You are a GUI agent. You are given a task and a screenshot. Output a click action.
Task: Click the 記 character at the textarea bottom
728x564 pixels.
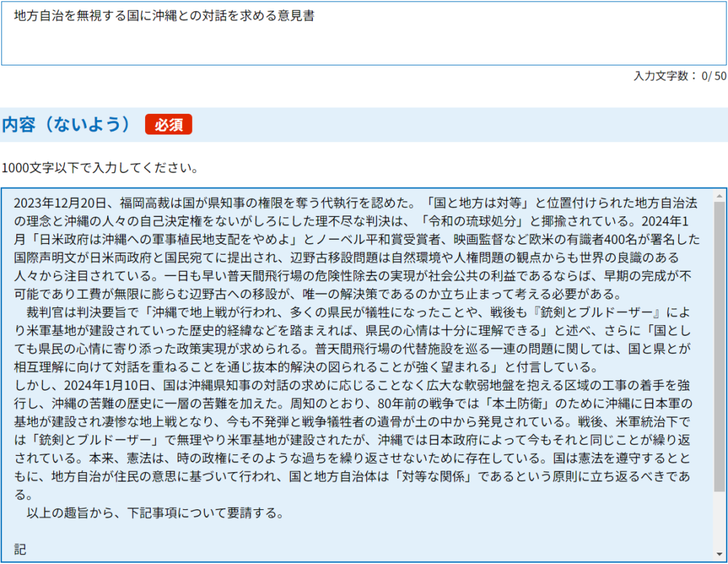click(20, 549)
